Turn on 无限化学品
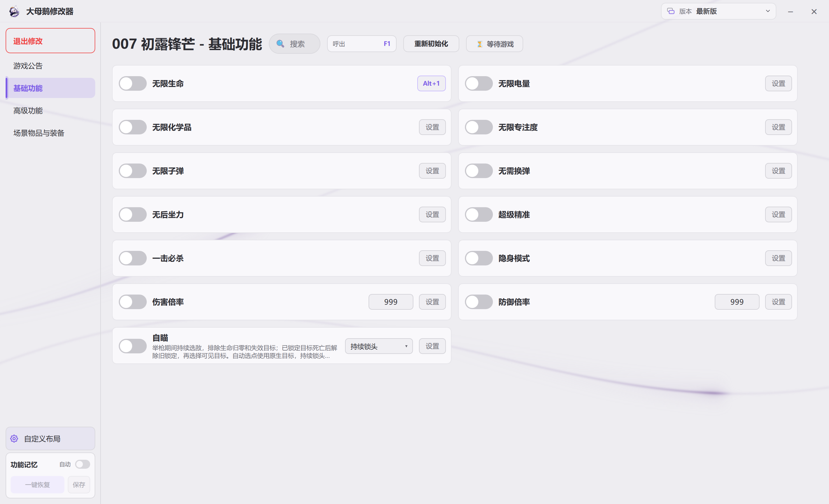 (x=132, y=127)
